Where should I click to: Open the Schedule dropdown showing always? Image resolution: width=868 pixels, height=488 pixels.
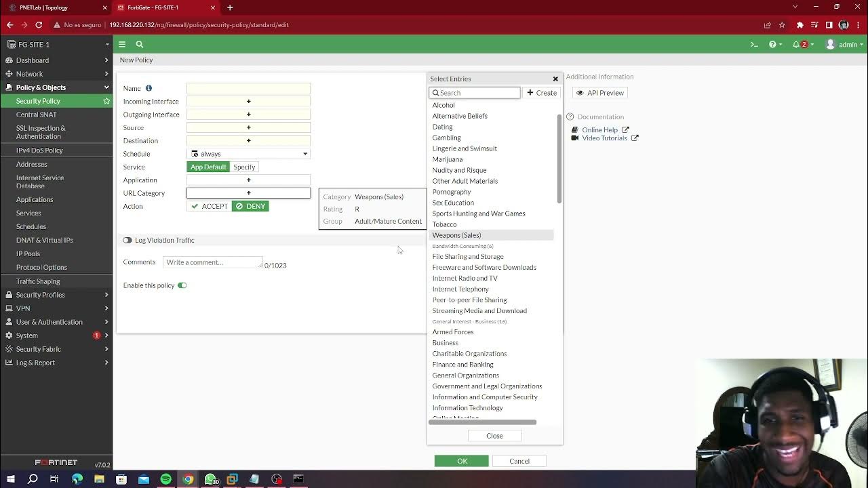(x=248, y=154)
